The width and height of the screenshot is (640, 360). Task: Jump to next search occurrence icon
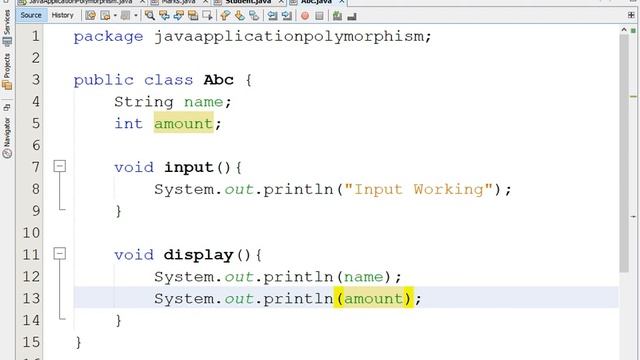[179, 16]
